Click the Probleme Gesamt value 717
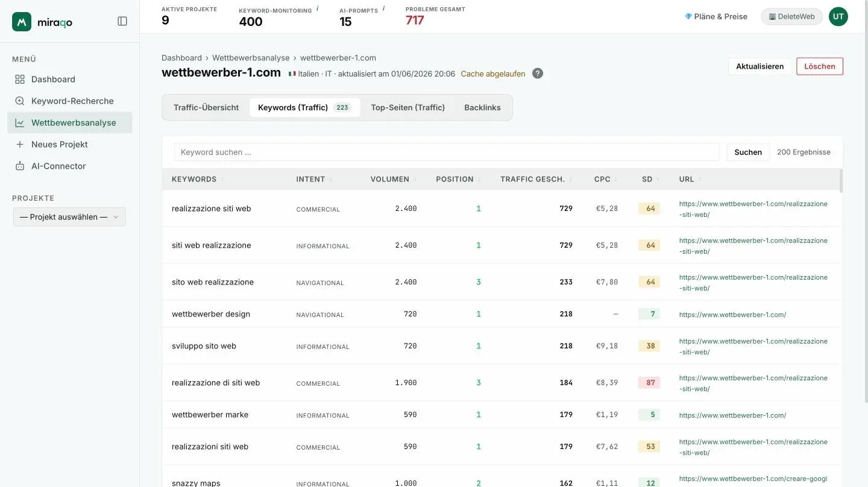 click(415, 20)
